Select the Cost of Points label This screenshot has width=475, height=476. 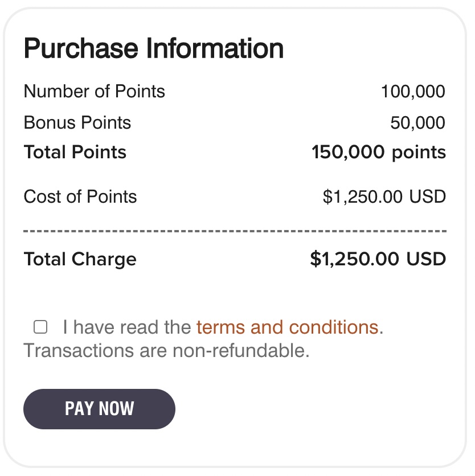click(80, 196)
